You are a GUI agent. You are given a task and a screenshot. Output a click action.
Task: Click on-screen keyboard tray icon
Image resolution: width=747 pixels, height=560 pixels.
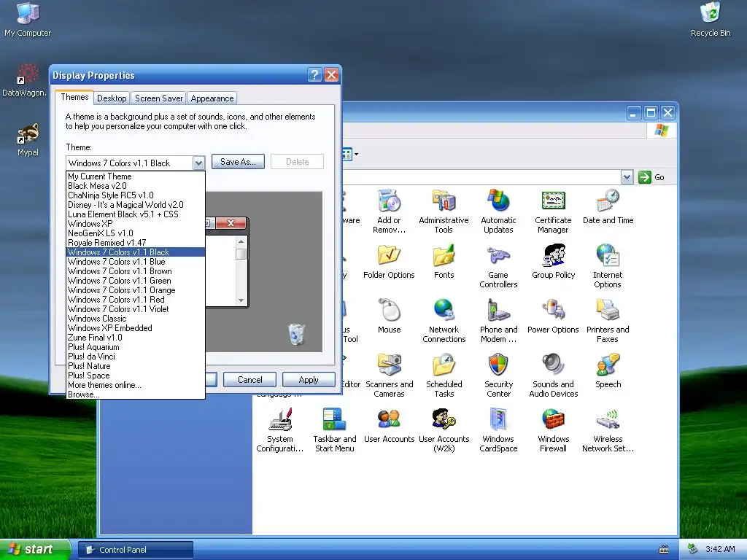pyautogui.click(x=663, y=550)
